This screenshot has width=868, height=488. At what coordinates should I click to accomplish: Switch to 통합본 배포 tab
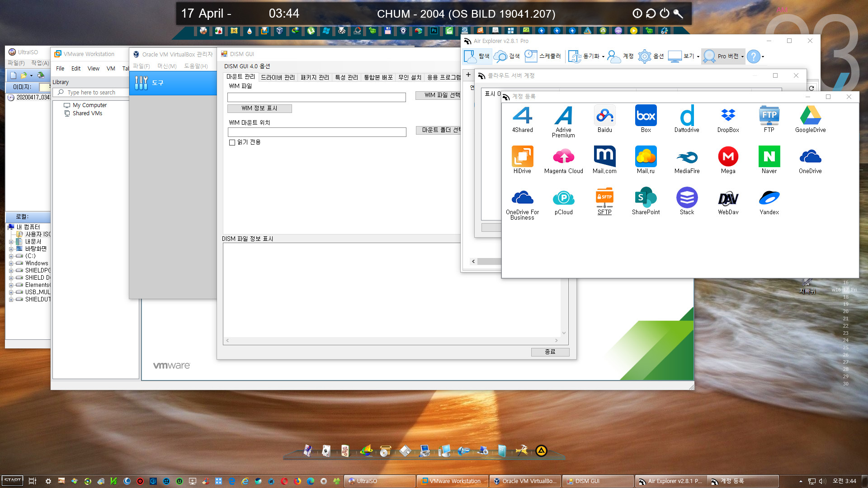(x=378, y=77)
